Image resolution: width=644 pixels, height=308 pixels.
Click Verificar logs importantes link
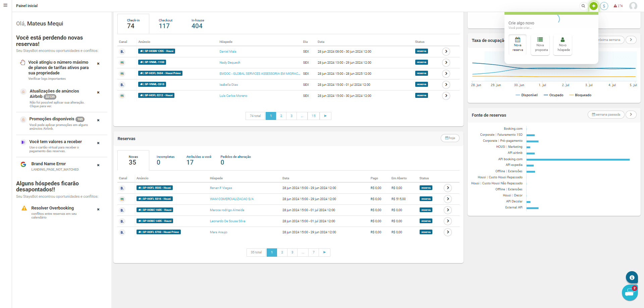(x=47, y=79)
